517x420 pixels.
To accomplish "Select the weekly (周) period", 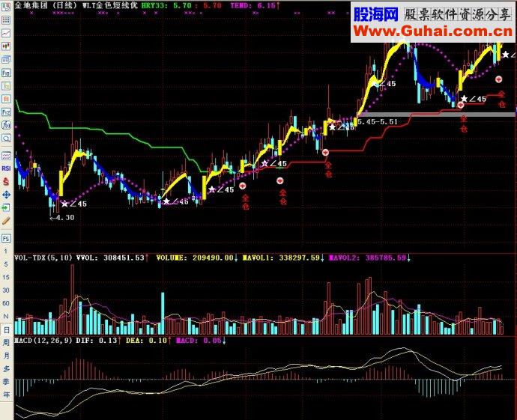I will (6, 342).
